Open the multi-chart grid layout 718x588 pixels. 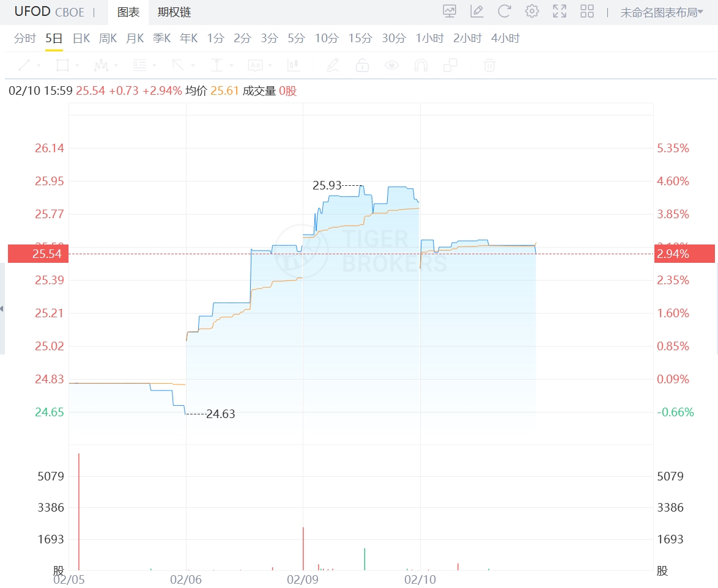point(587,11)
